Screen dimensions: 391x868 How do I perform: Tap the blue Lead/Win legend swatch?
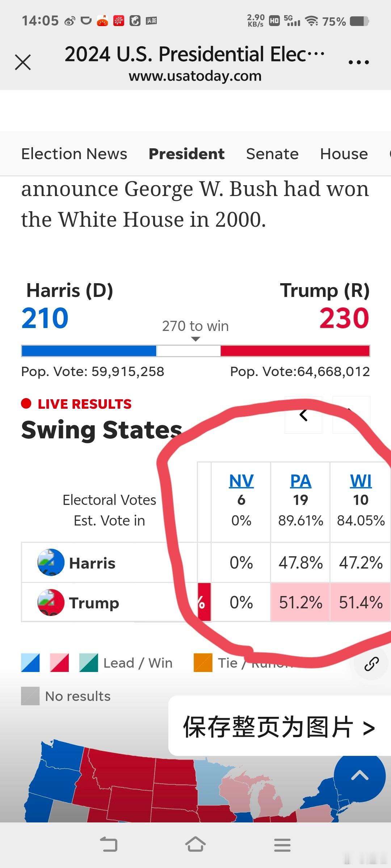30,663
